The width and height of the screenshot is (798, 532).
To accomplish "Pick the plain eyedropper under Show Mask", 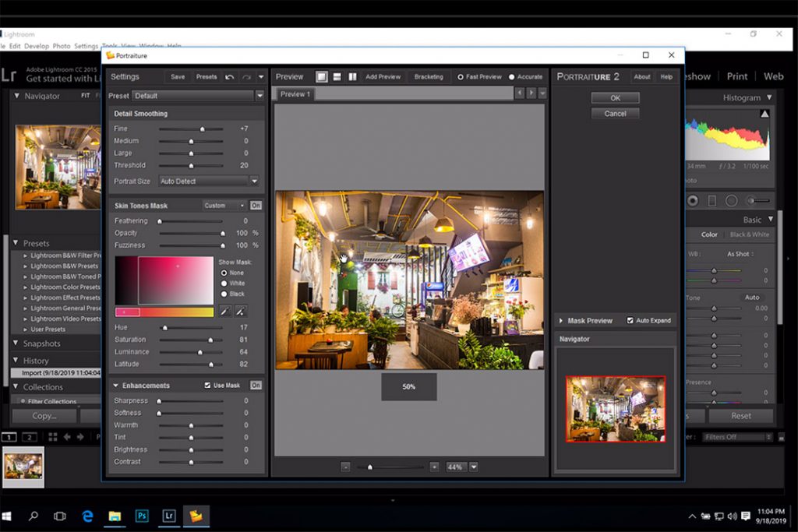I will point(224,312).
